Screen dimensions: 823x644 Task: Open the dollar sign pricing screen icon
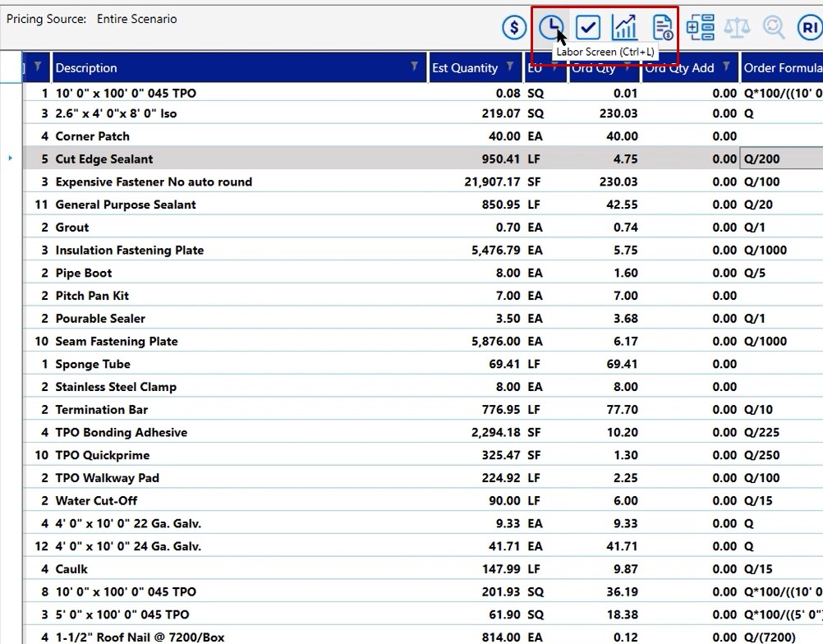(x=514, y=28)
